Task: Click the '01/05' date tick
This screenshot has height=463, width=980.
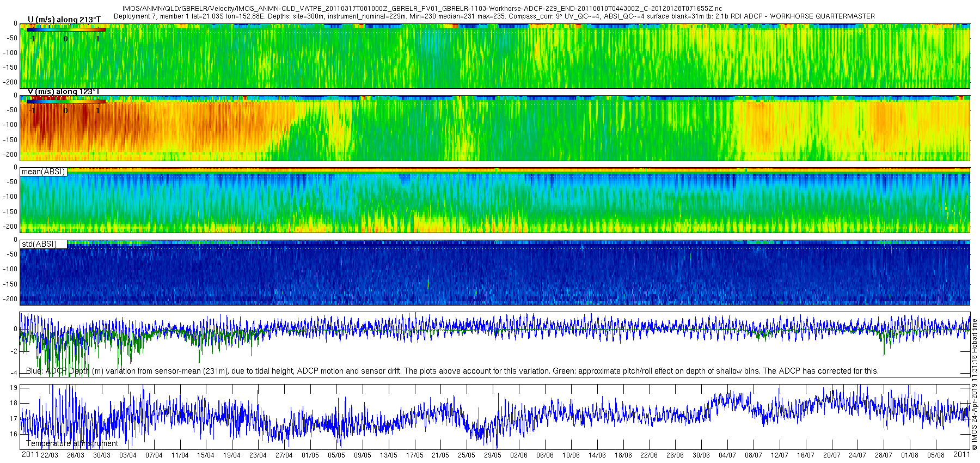Action: [x=310, y=455]
